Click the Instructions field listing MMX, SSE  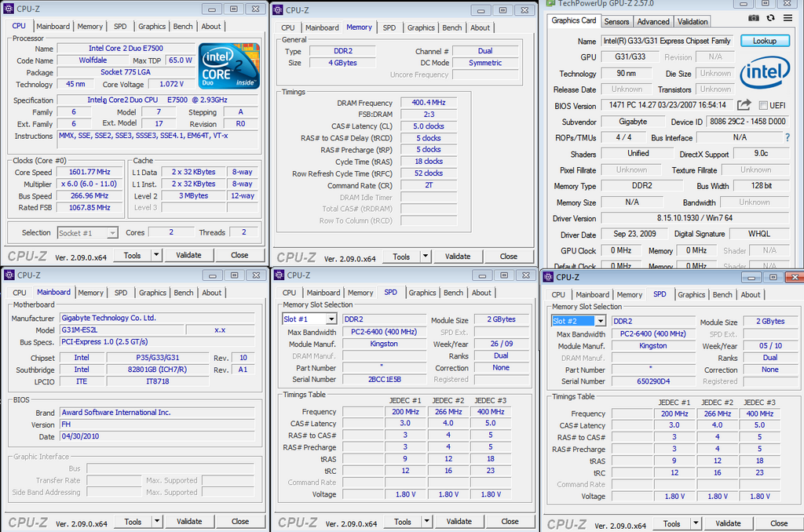159,140
